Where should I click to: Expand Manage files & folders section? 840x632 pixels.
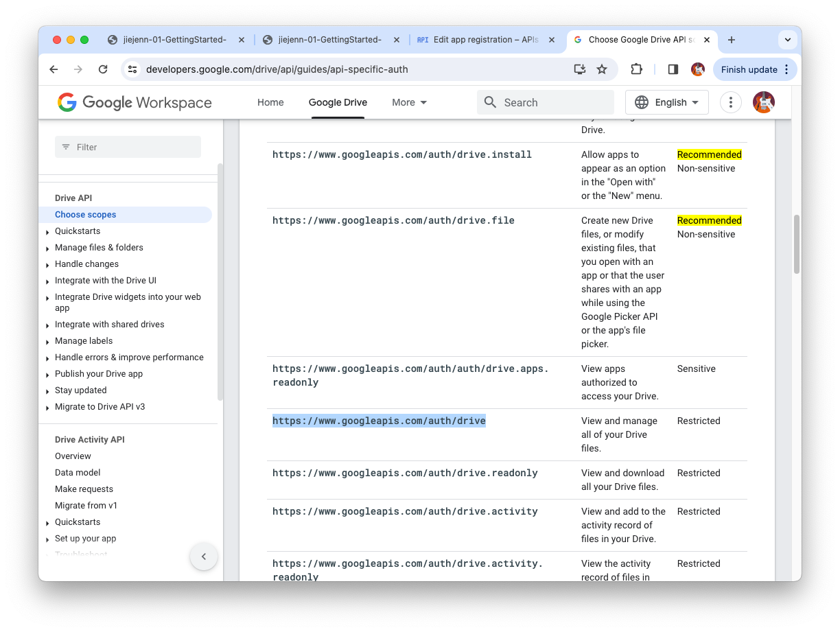coord(47,248)
